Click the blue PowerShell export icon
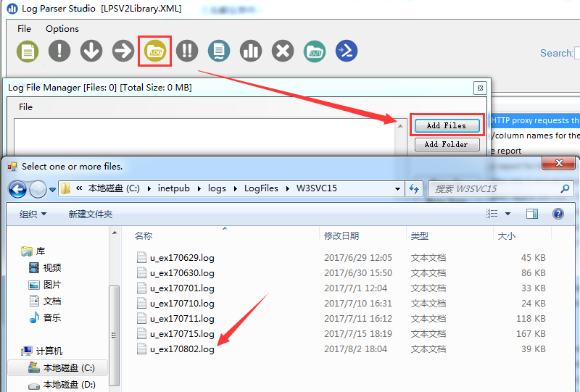580x392 pixels. click(347, 51)
